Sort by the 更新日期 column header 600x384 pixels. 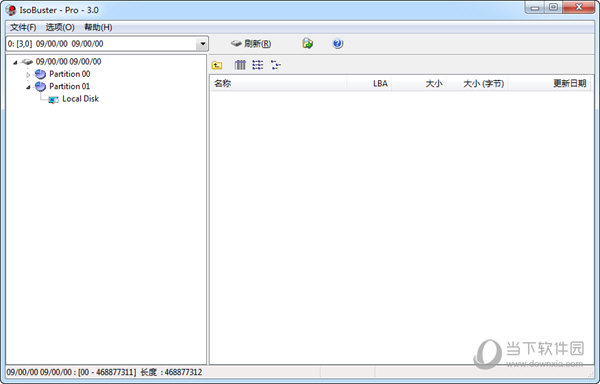tap(549, 83)
